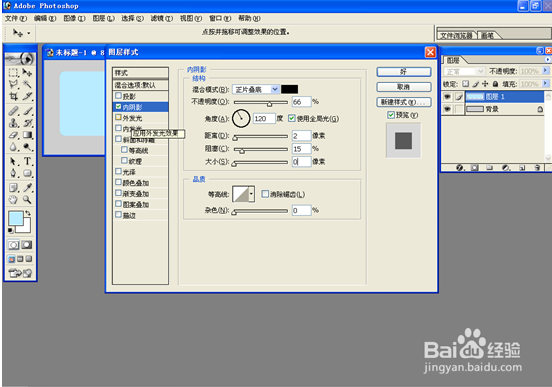Click the lock all padlock icon

tap(495, 84)
